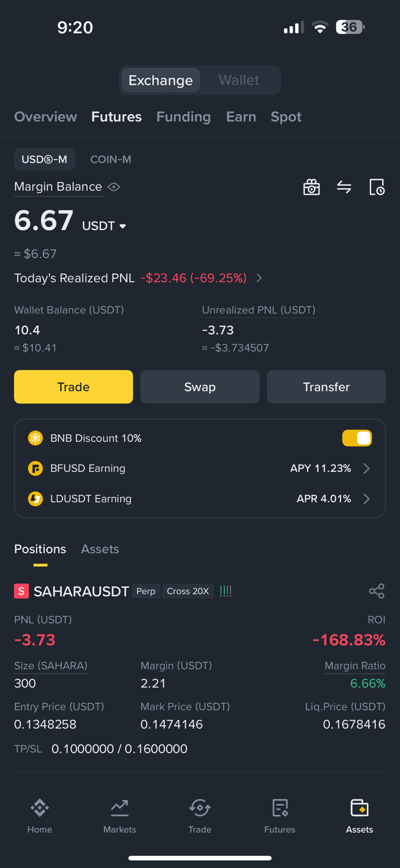Share the SAHARAUSDT position
The width and height of the screenshot is (400, 868).
click(376, 591)
